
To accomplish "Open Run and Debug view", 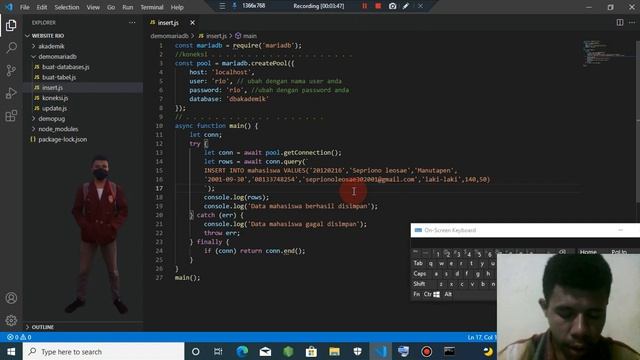I will point(11,93).
